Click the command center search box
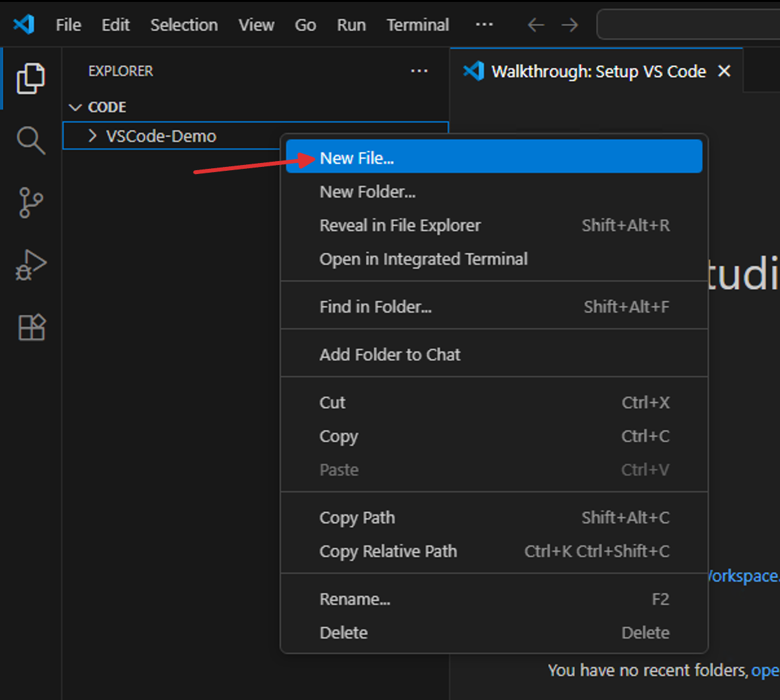780x700 pixels. (x=688, y=25)
